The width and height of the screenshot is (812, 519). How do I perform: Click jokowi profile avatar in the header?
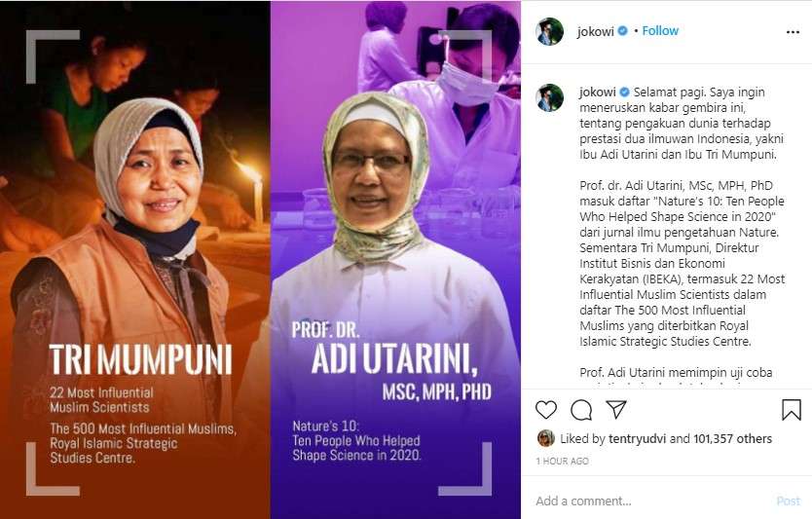tap(549, 31)
